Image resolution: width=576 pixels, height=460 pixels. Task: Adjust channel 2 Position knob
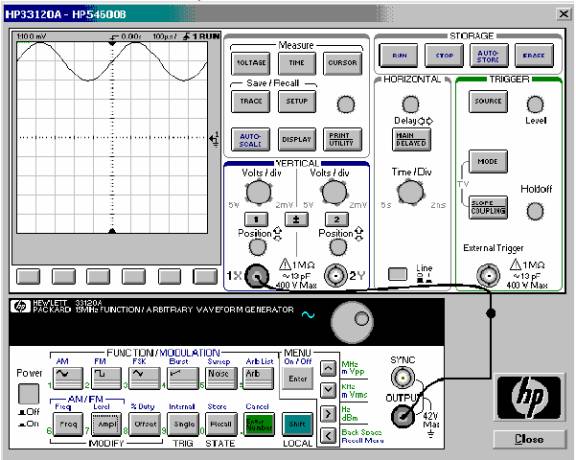[338, 247]
